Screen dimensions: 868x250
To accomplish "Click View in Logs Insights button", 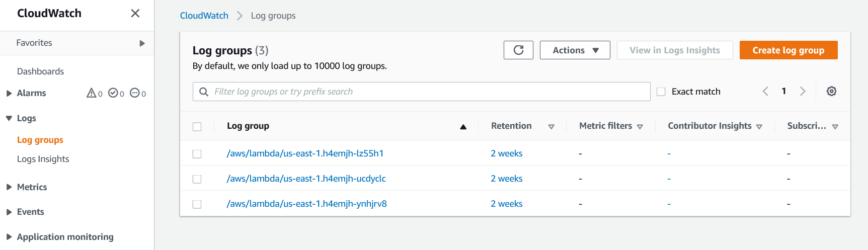I will tap(674, 50).
